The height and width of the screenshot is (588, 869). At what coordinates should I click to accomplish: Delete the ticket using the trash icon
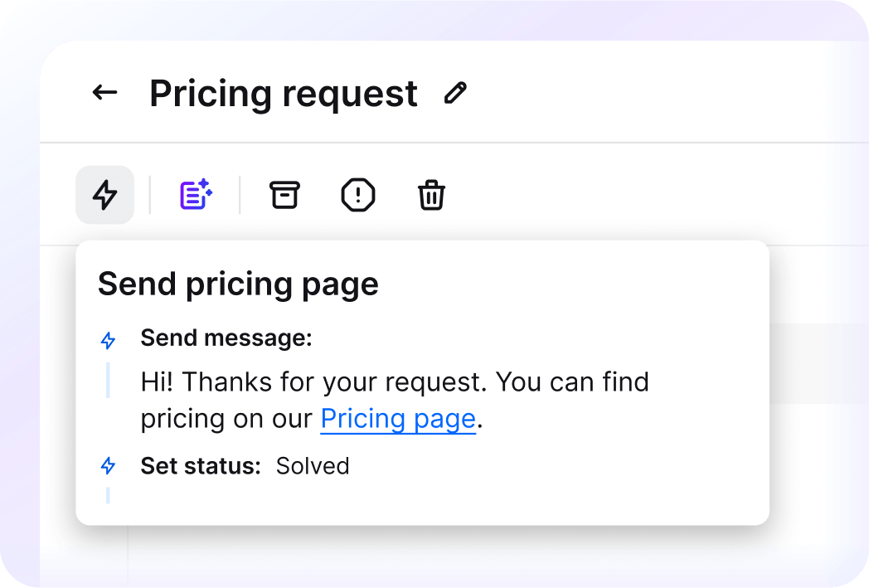coord(431,195)
